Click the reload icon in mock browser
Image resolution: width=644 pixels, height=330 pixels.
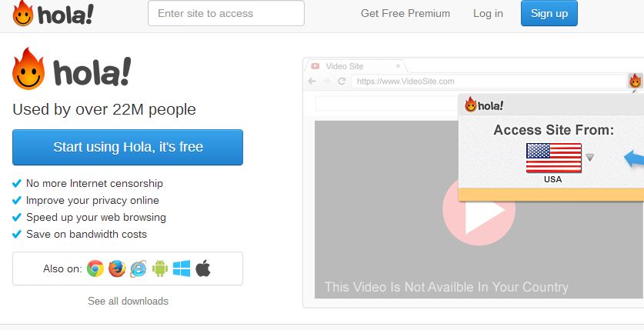click(342, 82)
